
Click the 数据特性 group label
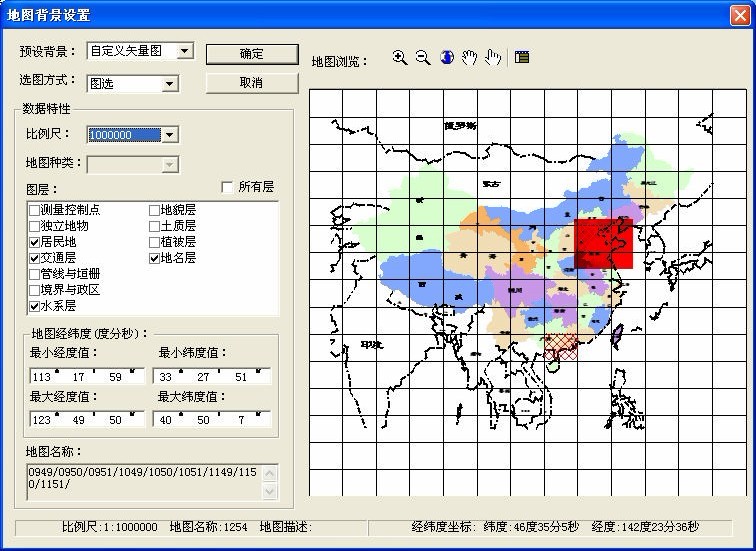(x=46, y=109)
